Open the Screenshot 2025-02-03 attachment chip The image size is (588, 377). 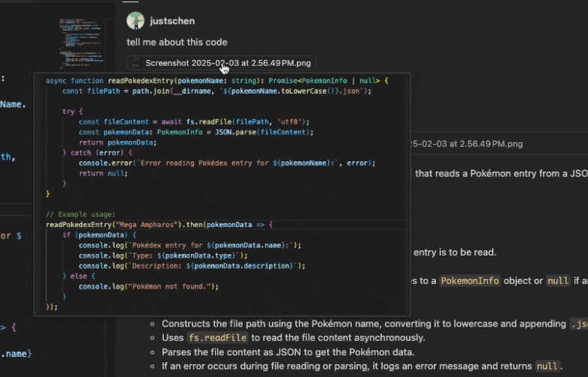click(x=221, y=63)
